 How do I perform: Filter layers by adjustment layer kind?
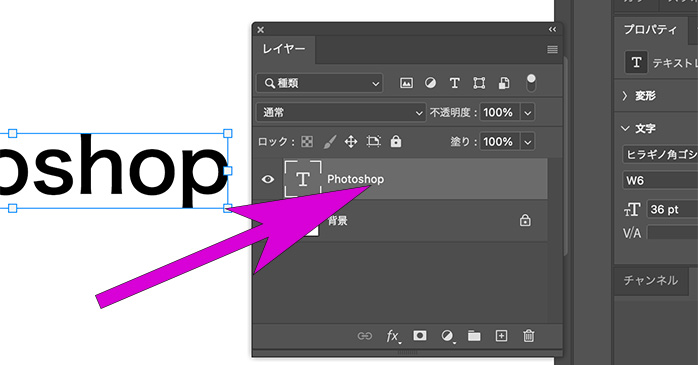(x=430, y=83)
